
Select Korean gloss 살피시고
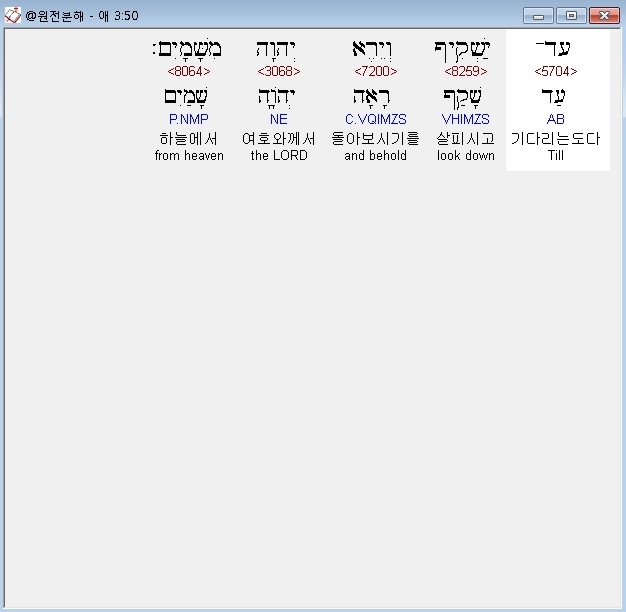point(466,139)
